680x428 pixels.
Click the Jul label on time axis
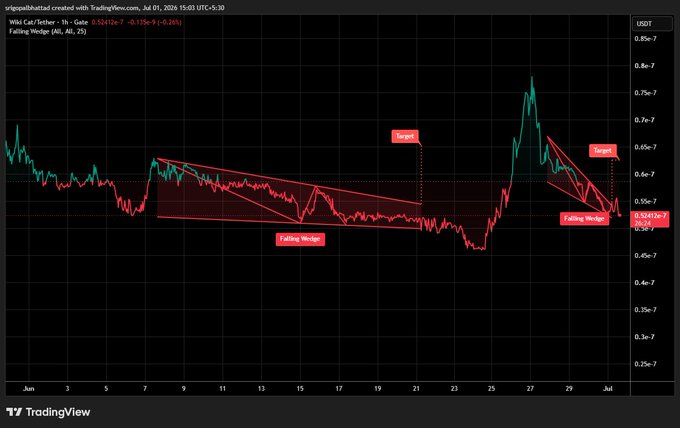[x=608, y=389]
